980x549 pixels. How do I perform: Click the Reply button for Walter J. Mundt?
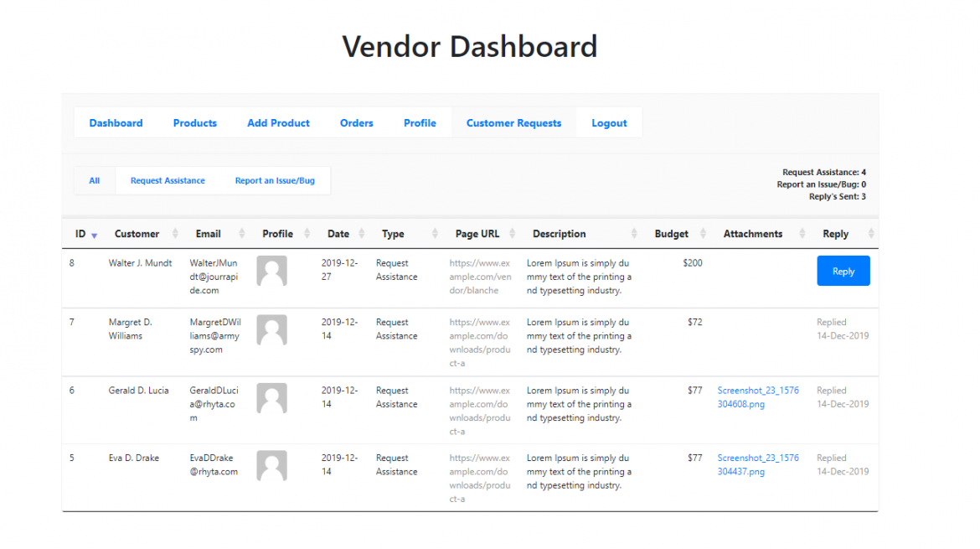point(843,270)
